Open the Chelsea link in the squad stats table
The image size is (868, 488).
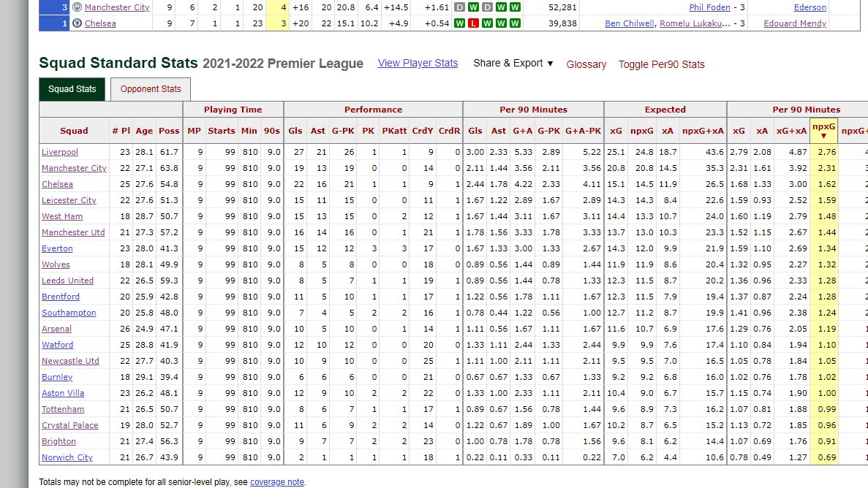point(57,184)
